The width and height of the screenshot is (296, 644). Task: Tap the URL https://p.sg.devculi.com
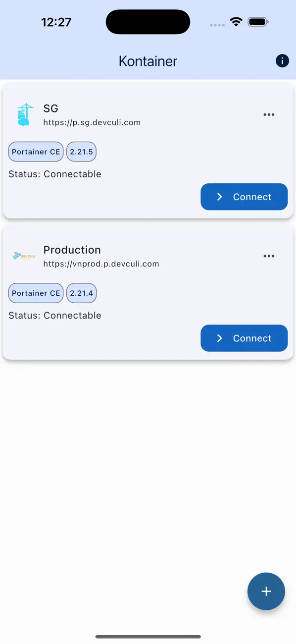click(92, 122)
